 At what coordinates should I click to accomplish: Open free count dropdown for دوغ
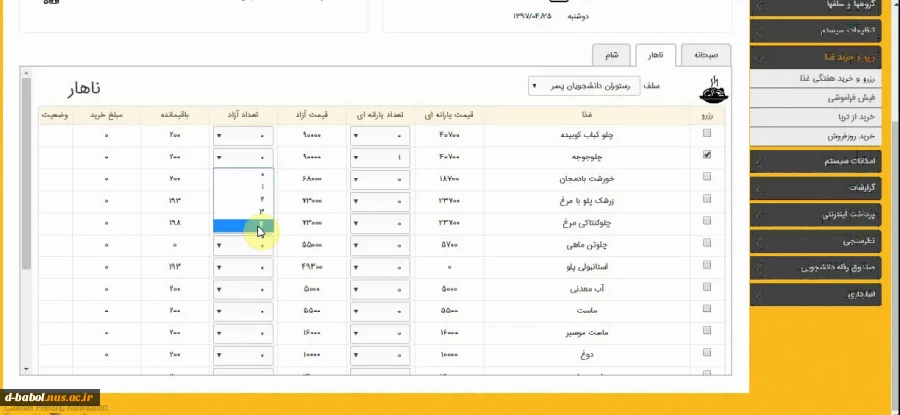pos(243,355)
